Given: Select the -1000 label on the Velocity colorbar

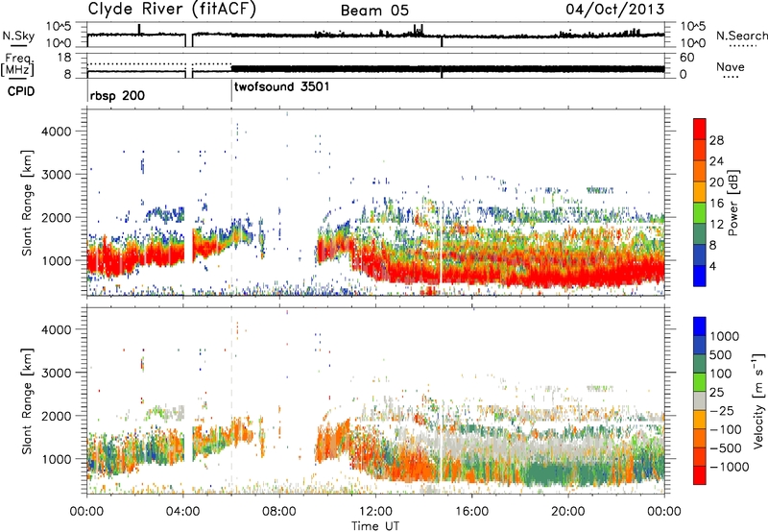Looking at the screenshot, I should tap(730, 467).
